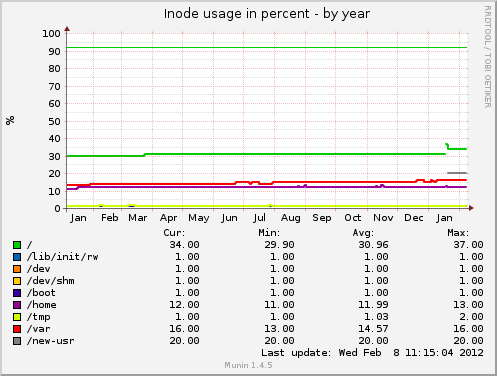The image size is (497, 376).
Task: Click the Dec label on the x-axis
Action: point(414,218)
